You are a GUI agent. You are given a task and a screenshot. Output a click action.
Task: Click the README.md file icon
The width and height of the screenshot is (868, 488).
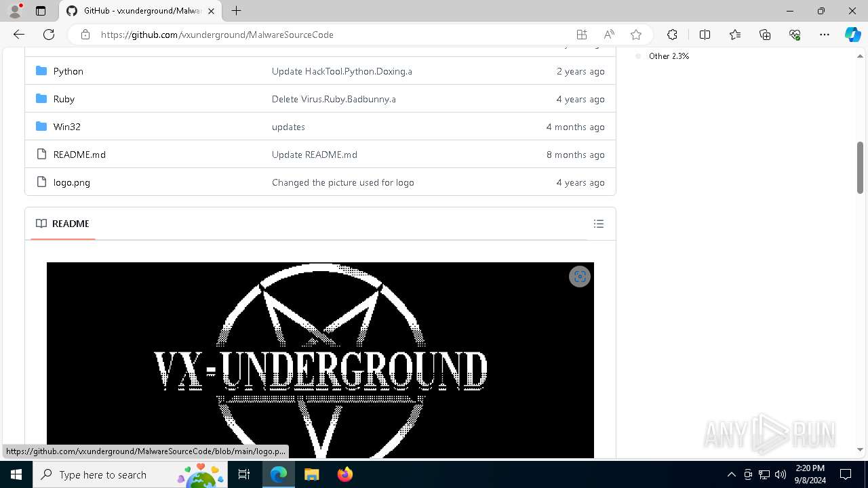(41, 155)
